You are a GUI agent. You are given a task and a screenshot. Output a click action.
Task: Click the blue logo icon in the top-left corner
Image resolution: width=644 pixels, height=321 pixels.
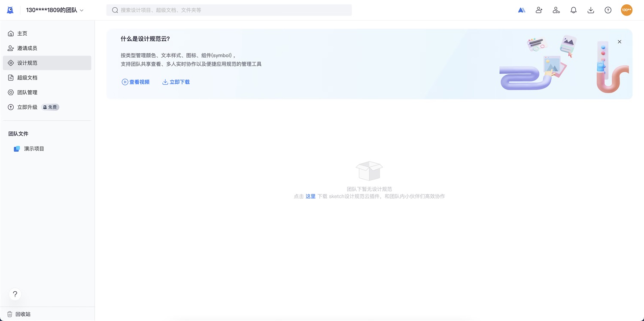point(10,10)
